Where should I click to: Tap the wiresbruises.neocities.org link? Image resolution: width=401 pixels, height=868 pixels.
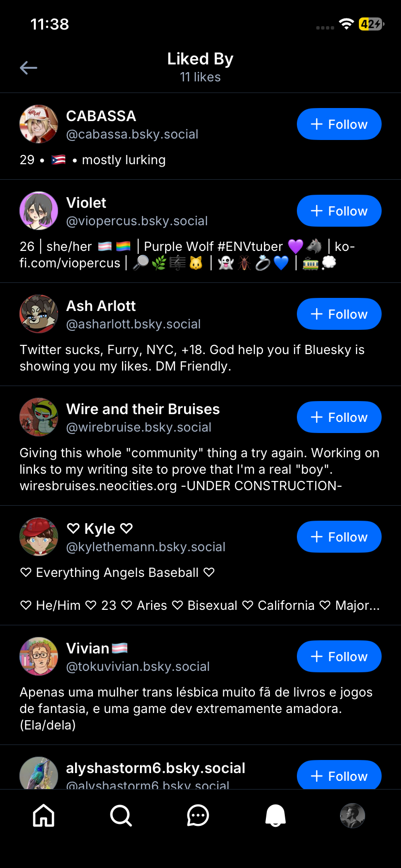click(98, 486)
